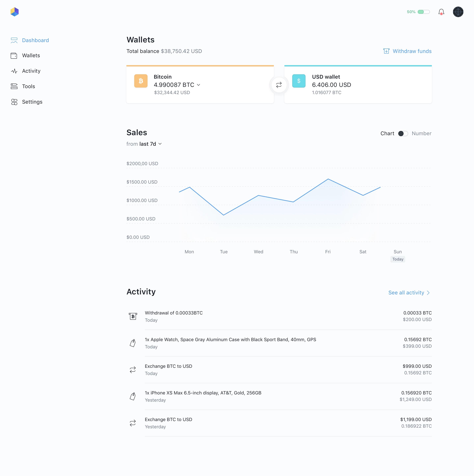The width and height of the screenshot is (474, 476).
Task: Switch sales view to Chart
Action: pyautogui.click(x=387, y=134)
